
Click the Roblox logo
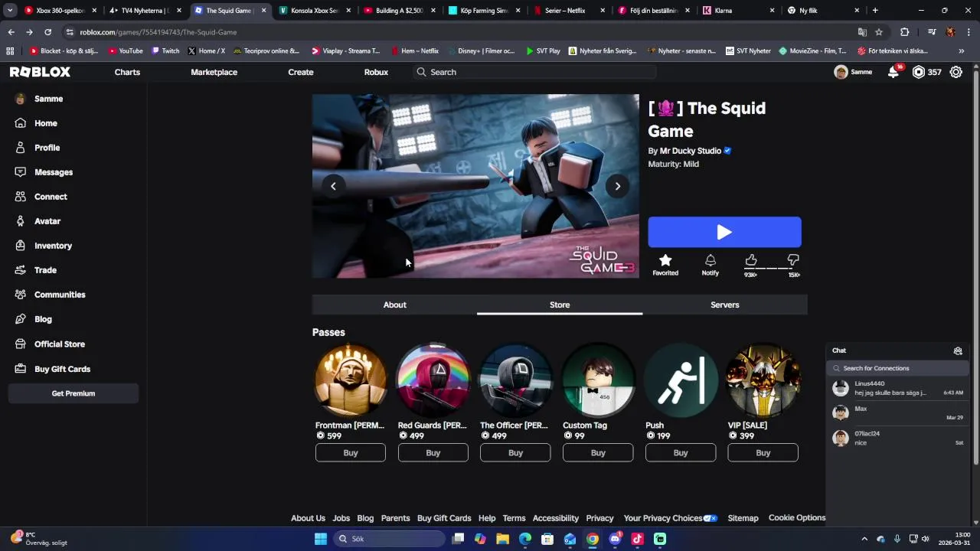(40, 72)
